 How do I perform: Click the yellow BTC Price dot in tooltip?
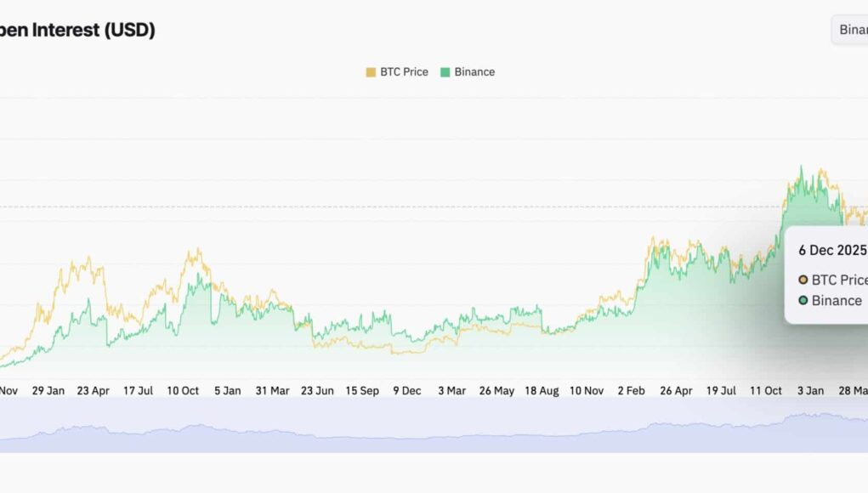[803, 280]
